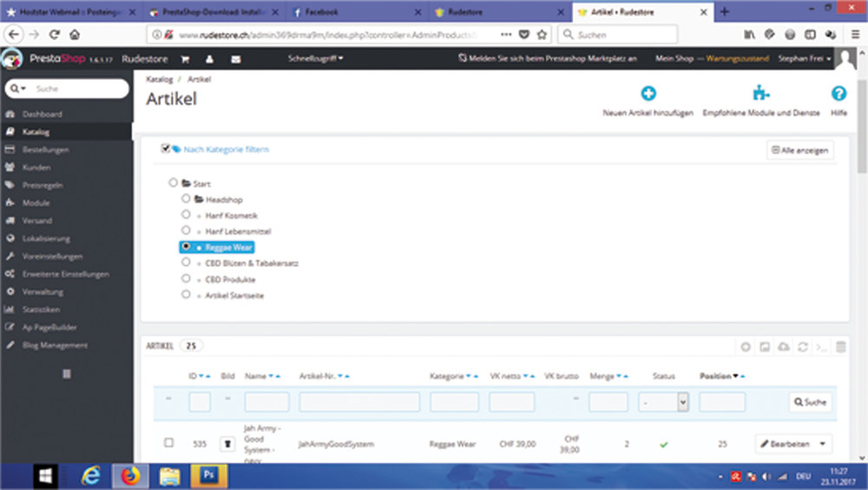868x490 pixels.
Task: Select Headshop category radio button
Action: (186, 198)
